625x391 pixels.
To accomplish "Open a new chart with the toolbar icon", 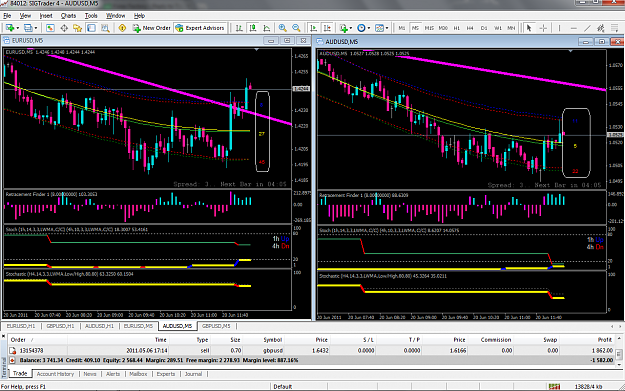I will pyautogui.click(x=9, y=28).
